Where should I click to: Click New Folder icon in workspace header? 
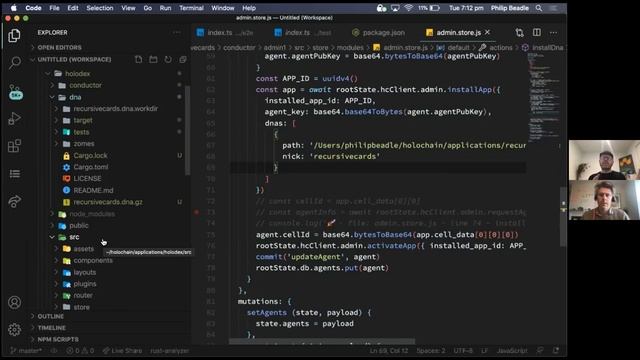tap(153, 60)
